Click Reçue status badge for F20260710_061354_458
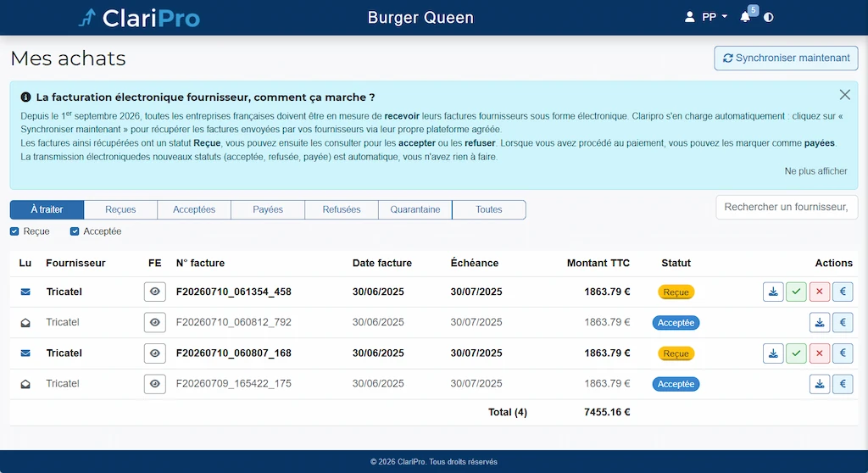The height and width of the screenshot is (473, 868). (676, 292)
